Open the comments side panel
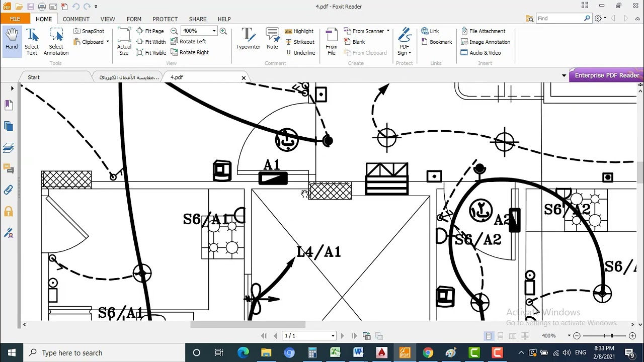The width and height of the screenshot is (644, 362). click(x=8, y=168)
